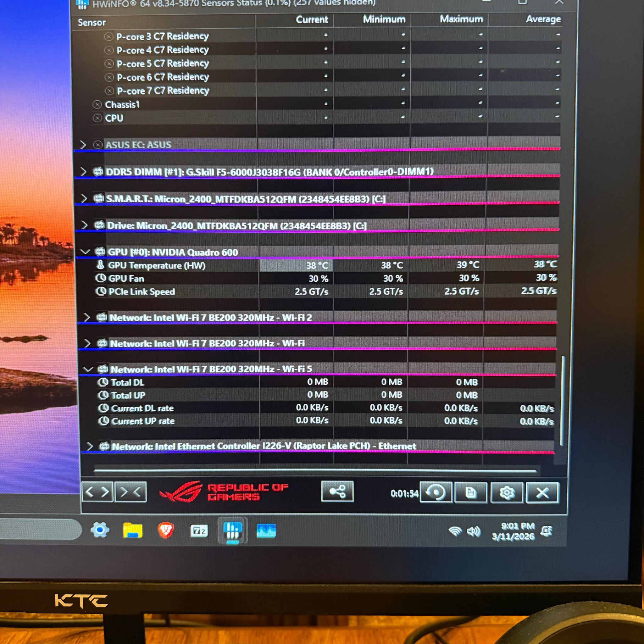Expand the ASUS EC: ASUS sensor group
The height and width of the screenshot is (644, 644).
coord(83,145)
